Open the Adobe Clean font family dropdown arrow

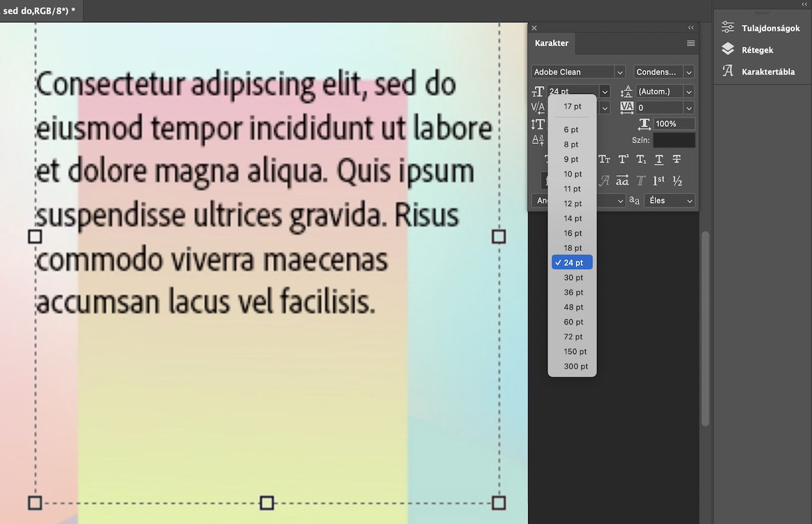620,72
